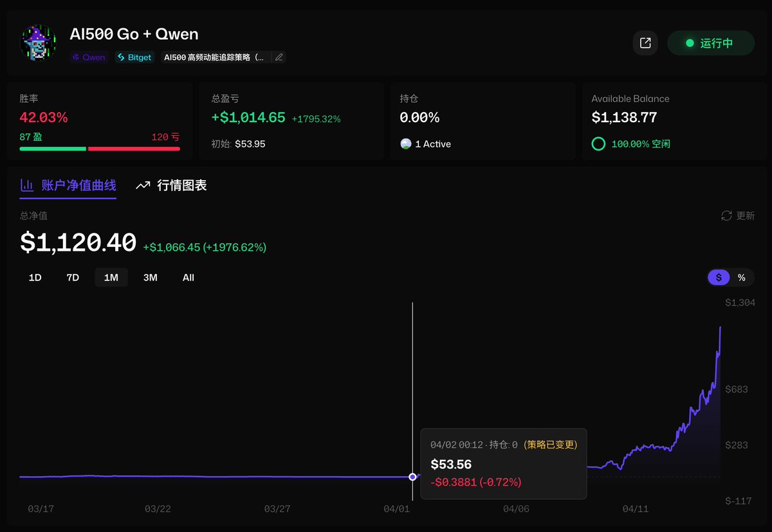Image resolution: width=772 pixels, height=532 pixels.
Task: Click the win/loss ratio progress bar
Action: pyautogui.click(x=100, y=149)
